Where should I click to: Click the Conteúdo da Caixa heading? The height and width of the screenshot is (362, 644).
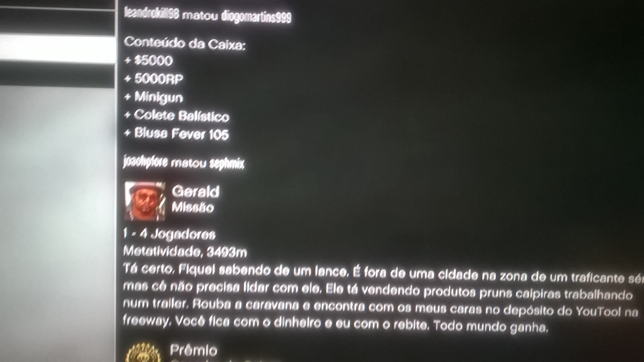[185, 44]
